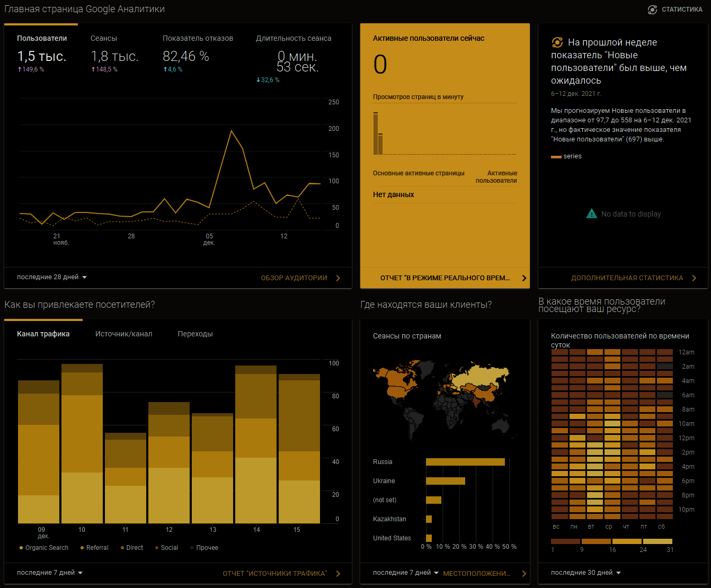Click the stacked bar for day 10
The height and width of the screenshot is (588, 711).
click(x=82, y=444)
